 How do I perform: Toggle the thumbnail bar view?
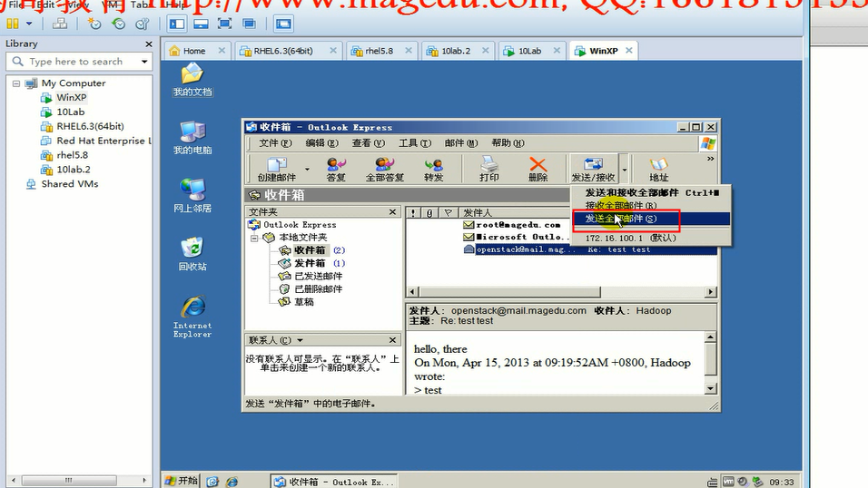coord(201,24)
